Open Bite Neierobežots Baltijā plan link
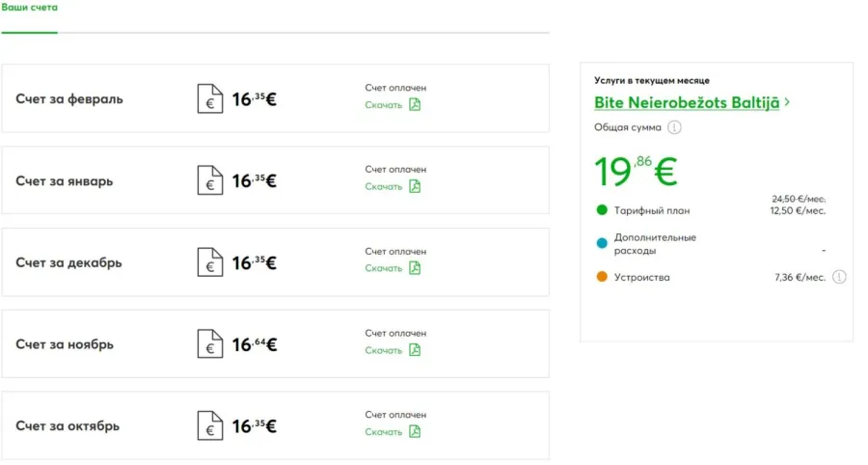 (x=687, y=102)
